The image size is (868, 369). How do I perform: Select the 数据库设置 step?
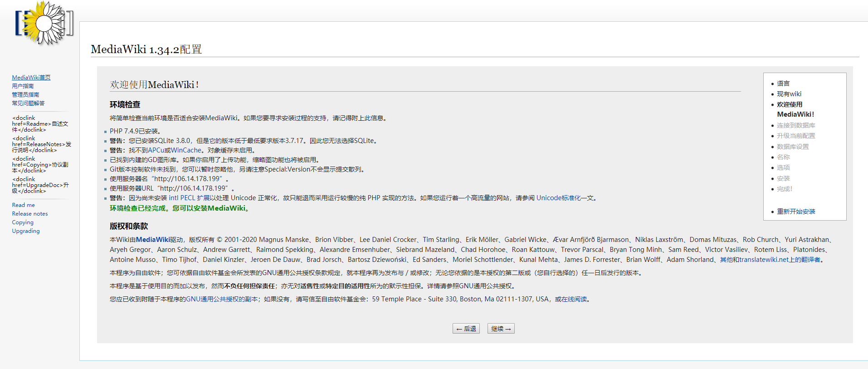pyautogui.click(x=793, y=147)
